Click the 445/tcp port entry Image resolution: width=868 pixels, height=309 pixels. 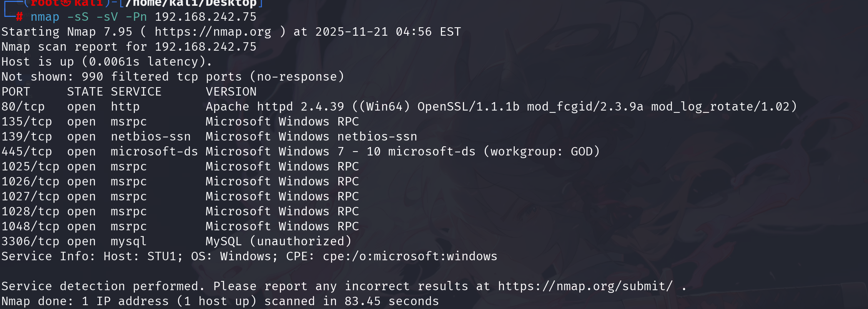27,152
